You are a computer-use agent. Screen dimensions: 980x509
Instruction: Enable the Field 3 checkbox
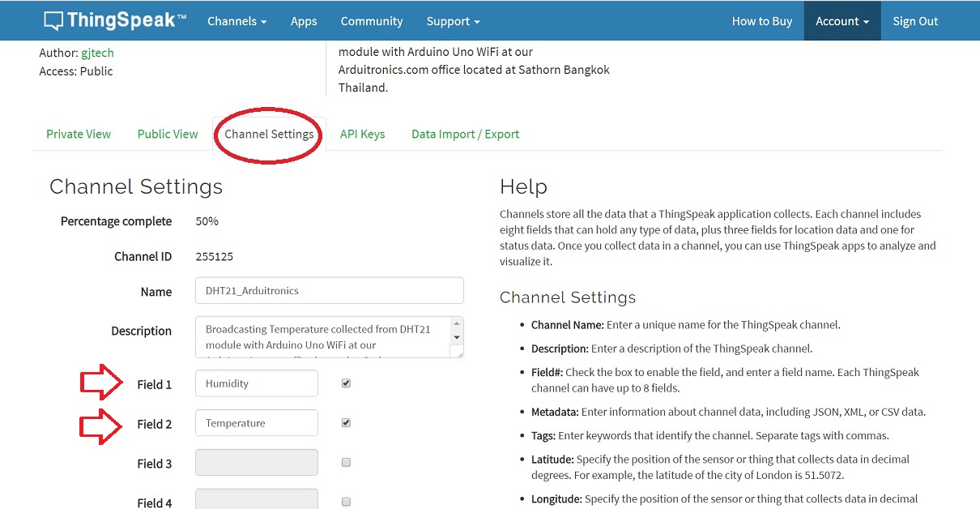[x=346, y=463]
